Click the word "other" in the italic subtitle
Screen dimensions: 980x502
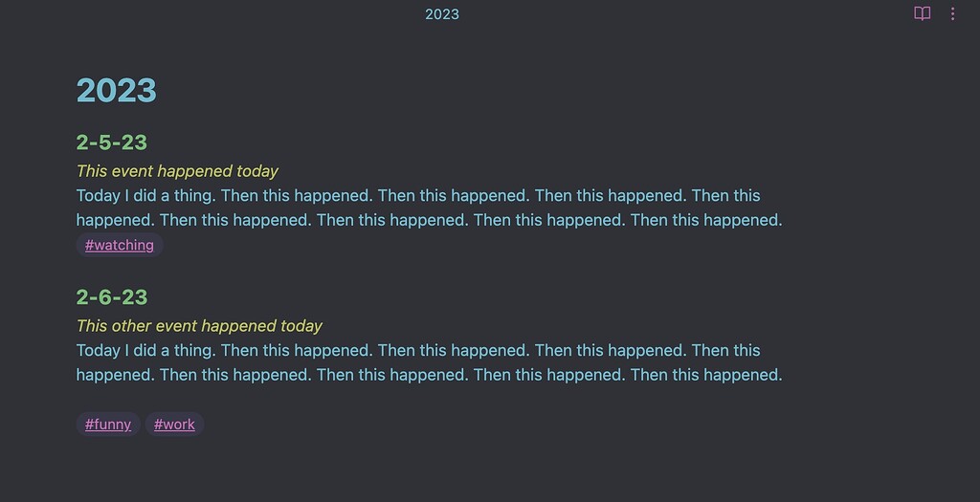[133, 326]
